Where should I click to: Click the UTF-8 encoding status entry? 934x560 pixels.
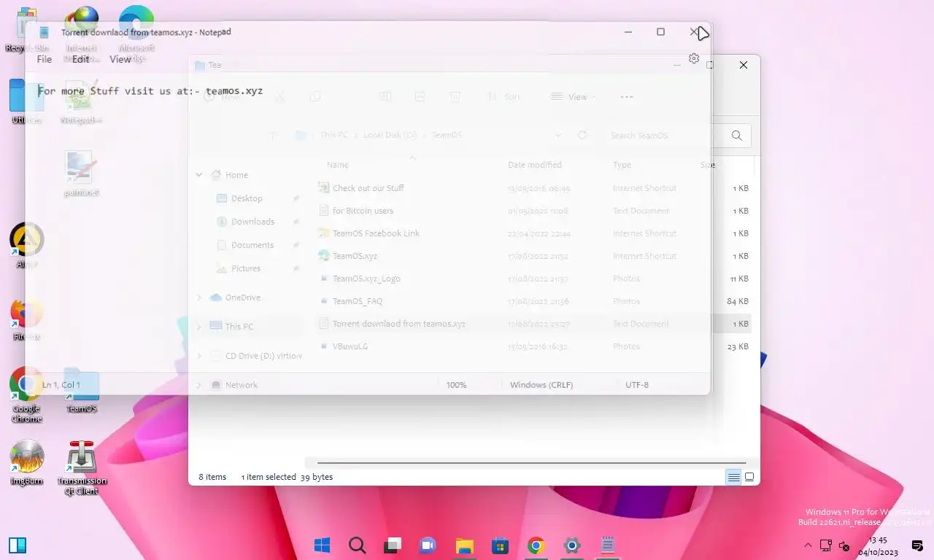coord(637,385)
